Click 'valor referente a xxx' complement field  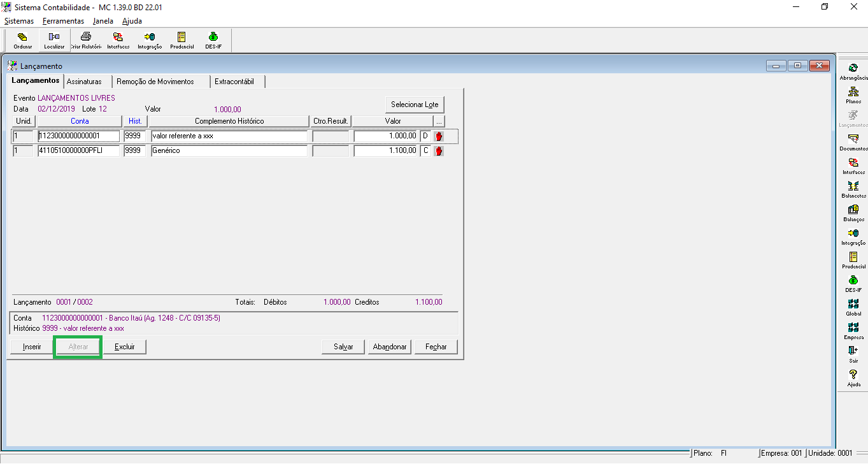coord(229,136)
